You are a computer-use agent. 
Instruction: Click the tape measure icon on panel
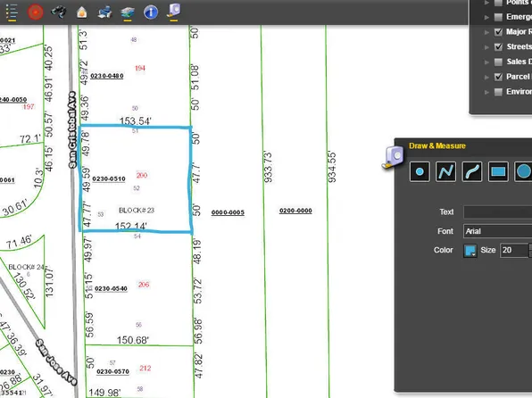point(394,157)
